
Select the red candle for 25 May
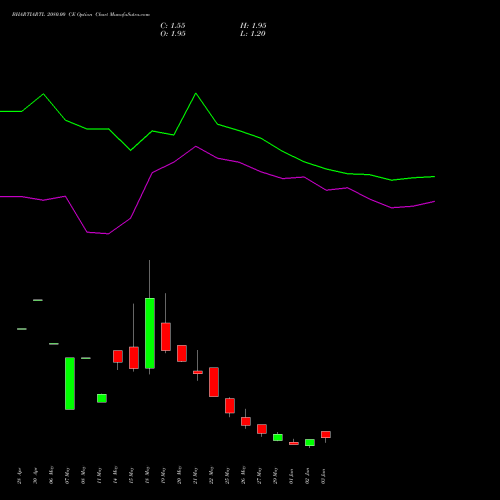(230, 406)
